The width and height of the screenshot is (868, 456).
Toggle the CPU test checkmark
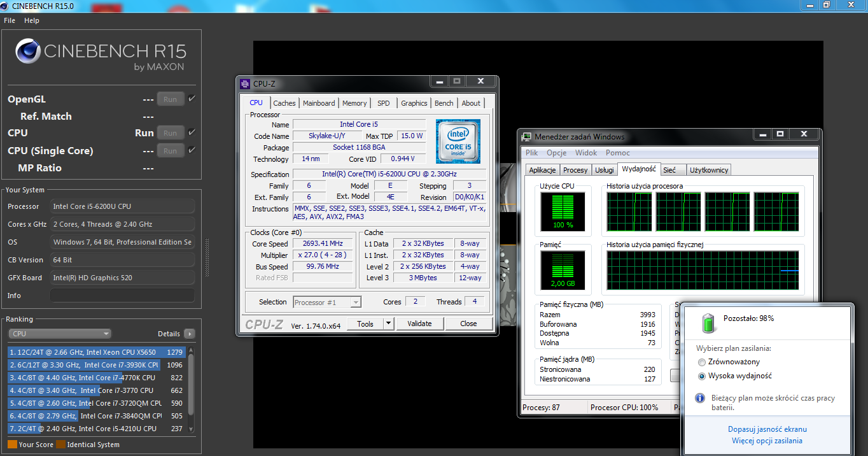point(192,132)
